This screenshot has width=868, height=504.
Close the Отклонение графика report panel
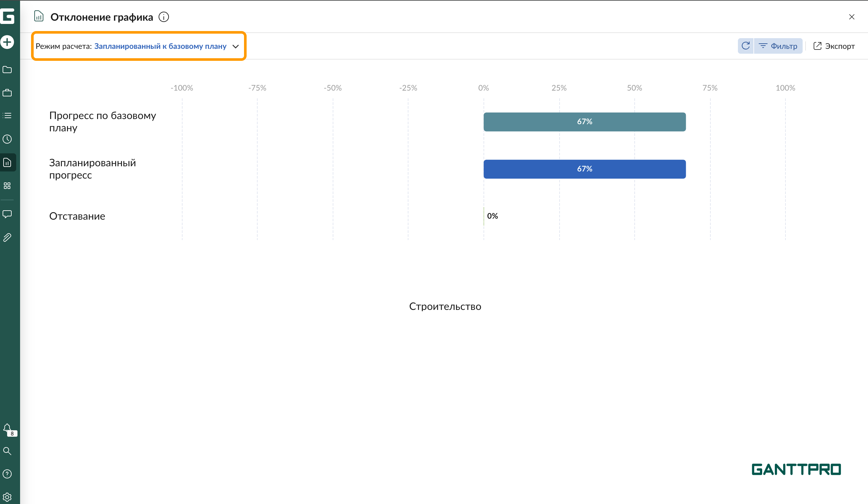pyautogui.click(x=851, y=17)
